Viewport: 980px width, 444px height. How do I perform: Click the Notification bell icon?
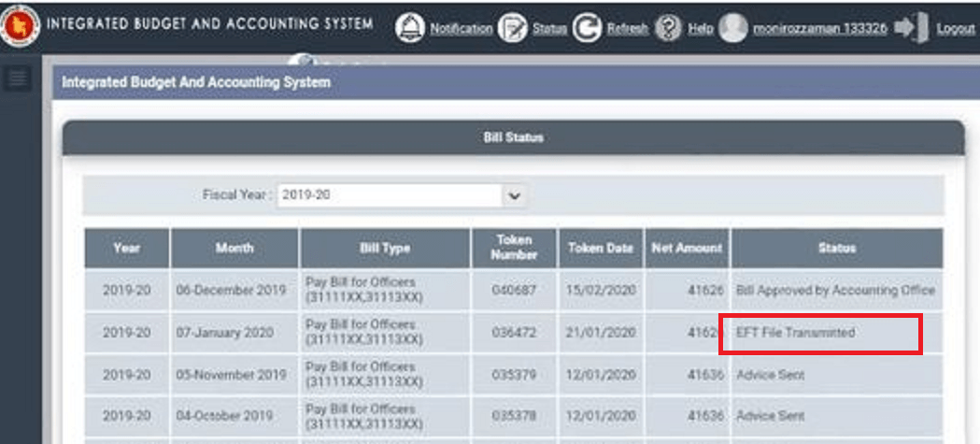coord(409,28)
